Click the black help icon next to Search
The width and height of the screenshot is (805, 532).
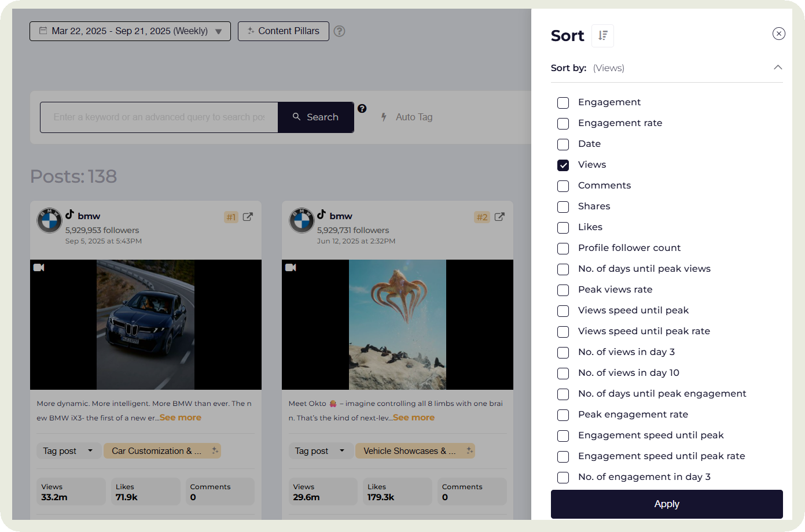pyautogui.click(x=362, y=109)
